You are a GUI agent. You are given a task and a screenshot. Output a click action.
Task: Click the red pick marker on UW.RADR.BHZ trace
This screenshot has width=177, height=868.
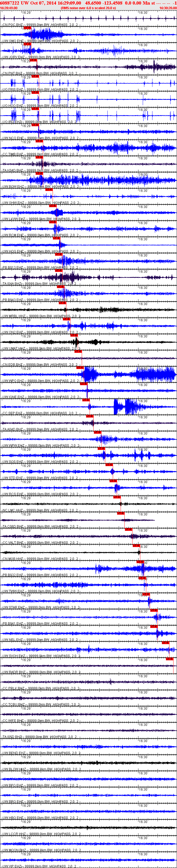170,659
